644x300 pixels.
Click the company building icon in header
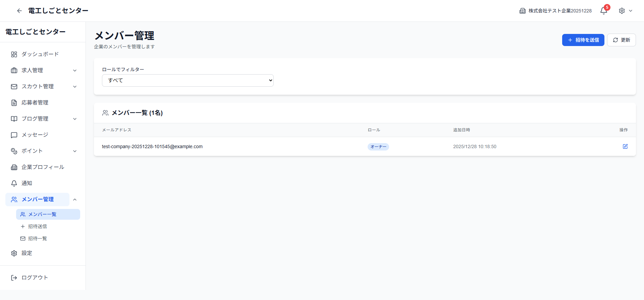click(522, 11)
